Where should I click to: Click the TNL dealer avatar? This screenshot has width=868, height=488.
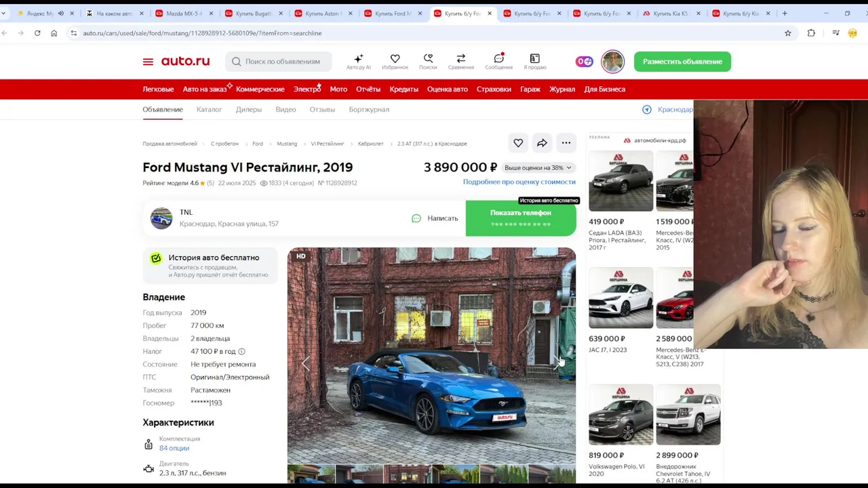[161, 218]
